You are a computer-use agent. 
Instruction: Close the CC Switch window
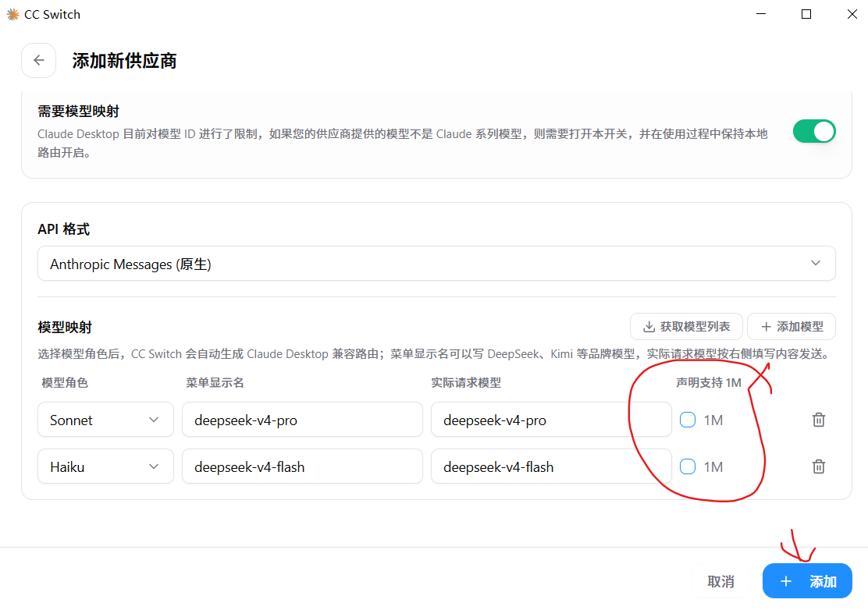(x=852, y=14)
